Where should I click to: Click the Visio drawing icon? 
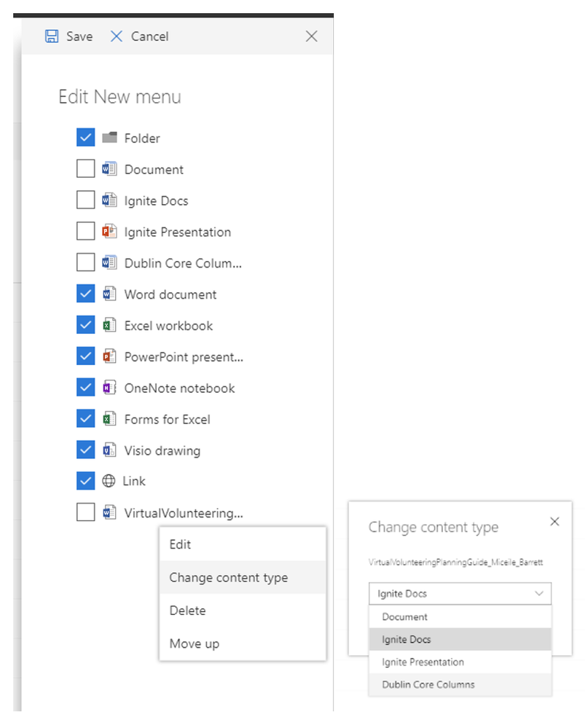[x=109, y=450]
